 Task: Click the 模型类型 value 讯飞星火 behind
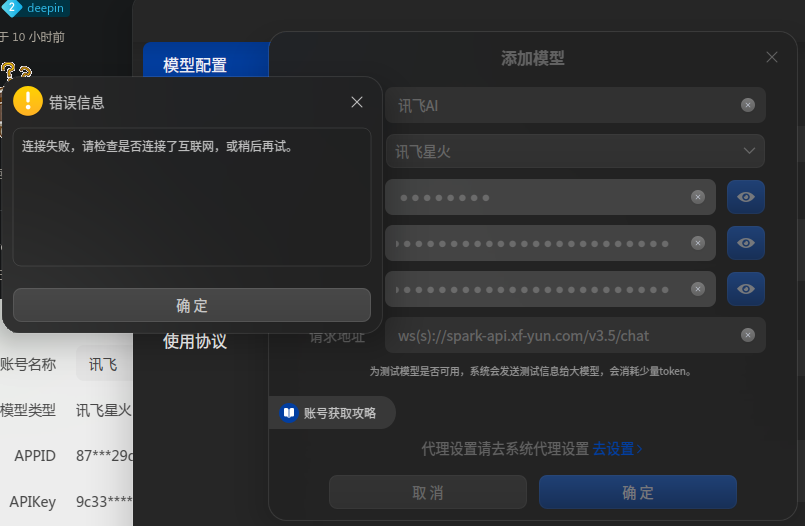coord(104,410)
